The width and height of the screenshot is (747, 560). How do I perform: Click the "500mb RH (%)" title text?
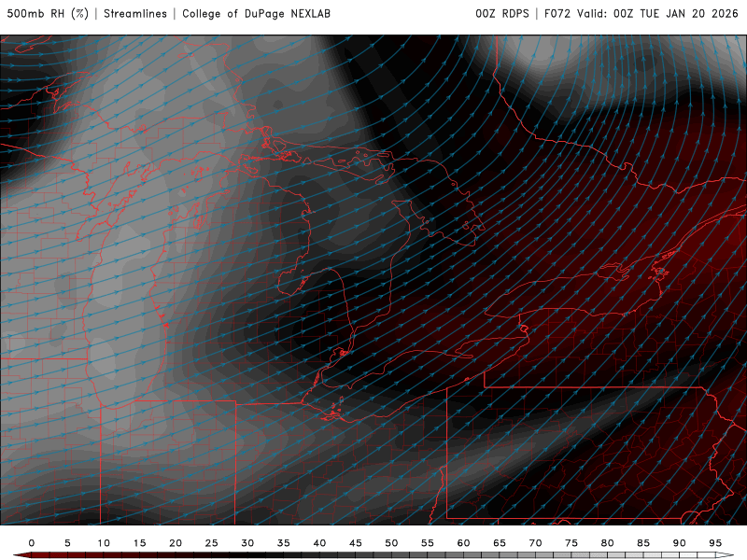[x=48, y=14]
